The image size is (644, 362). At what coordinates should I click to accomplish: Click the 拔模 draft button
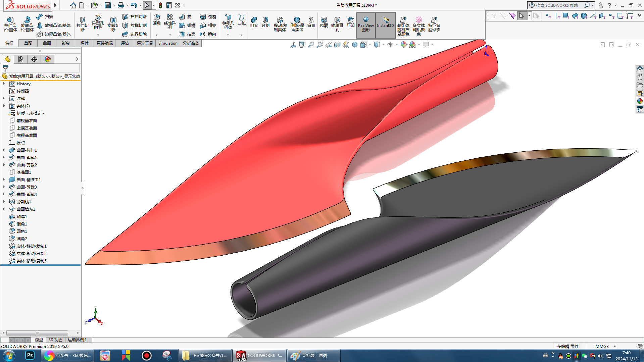pyautogui.click(x=187, y=25)
